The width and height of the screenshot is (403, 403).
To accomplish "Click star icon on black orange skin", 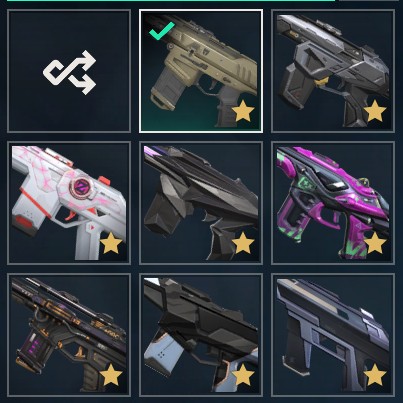I will coord(111,375).
